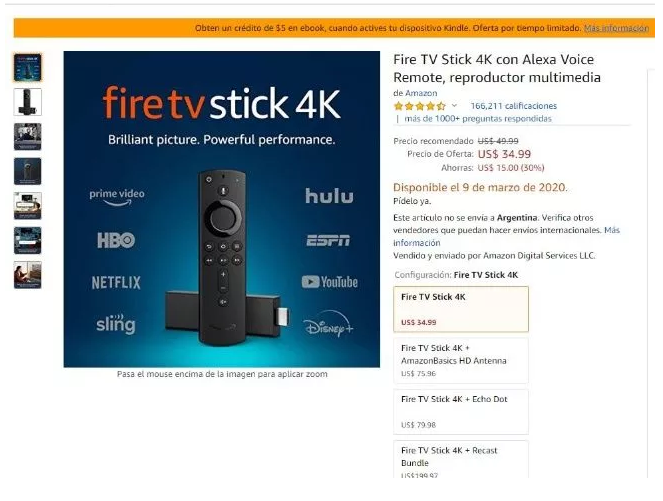The height and width of the screenshot is (501, 663).
Task: Click the Amazon brand link
Action: click(x=421, y=93)
